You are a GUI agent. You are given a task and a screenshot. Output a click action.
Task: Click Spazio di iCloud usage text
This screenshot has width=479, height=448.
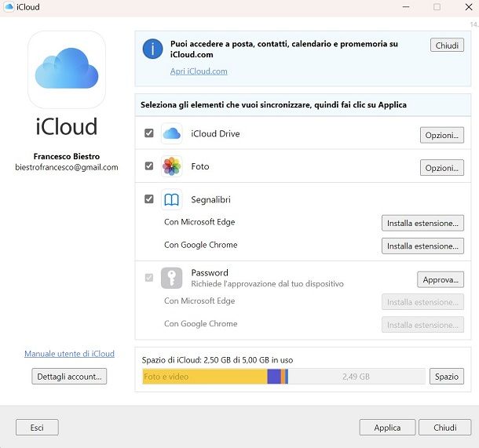pos(218,360)
